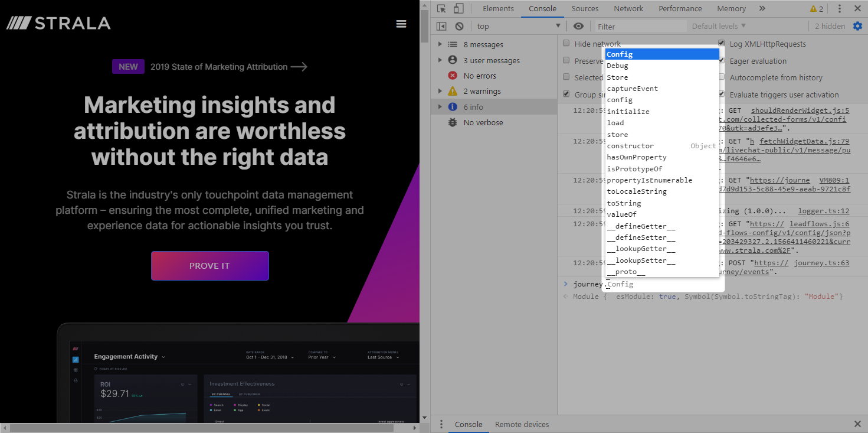Uncheck Group similar checkbox
868x433 pixels.
tap(566, 94)
